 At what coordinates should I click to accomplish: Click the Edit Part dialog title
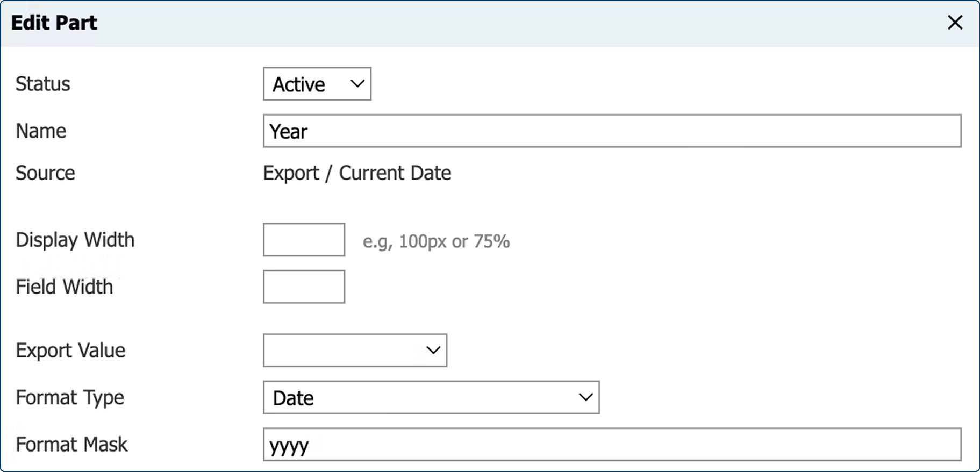tap(54, 23)
